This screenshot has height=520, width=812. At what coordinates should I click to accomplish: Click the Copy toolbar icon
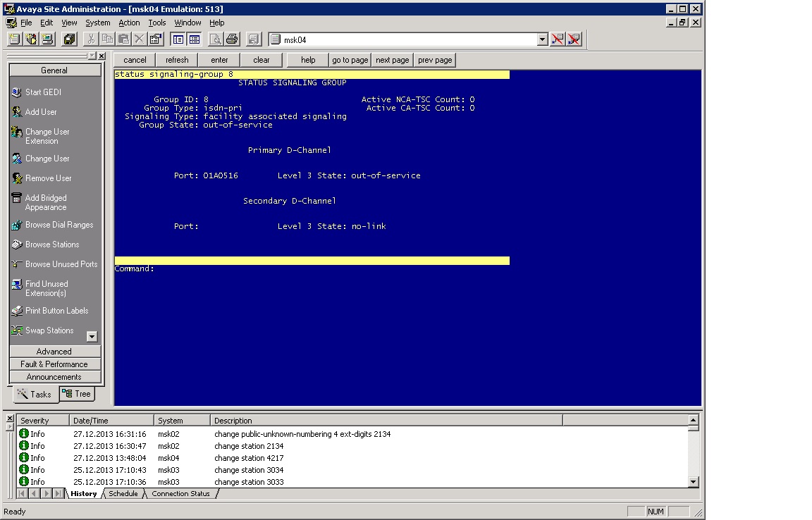(x=107, y=39)
